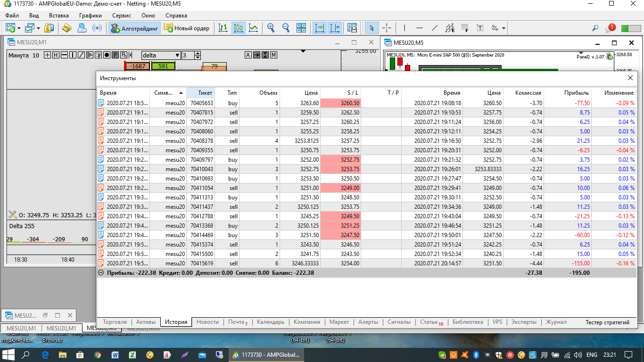Screen dimensions: 644x362
Task: Sort table by Тикет column header
Action: 201,93
